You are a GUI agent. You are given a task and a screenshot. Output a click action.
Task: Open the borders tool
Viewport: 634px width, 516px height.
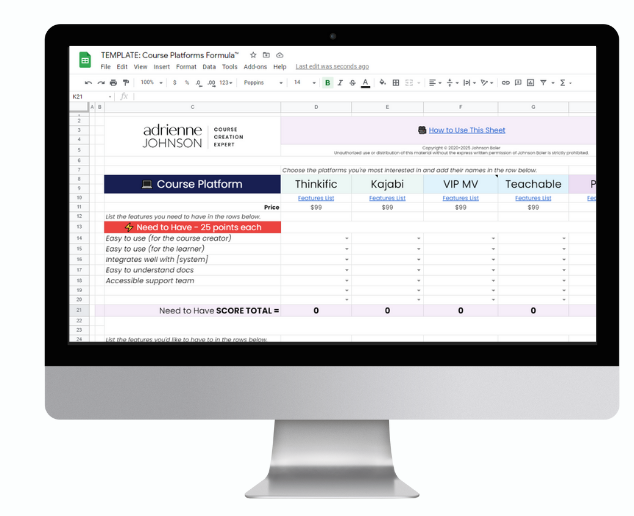[396, 82]
